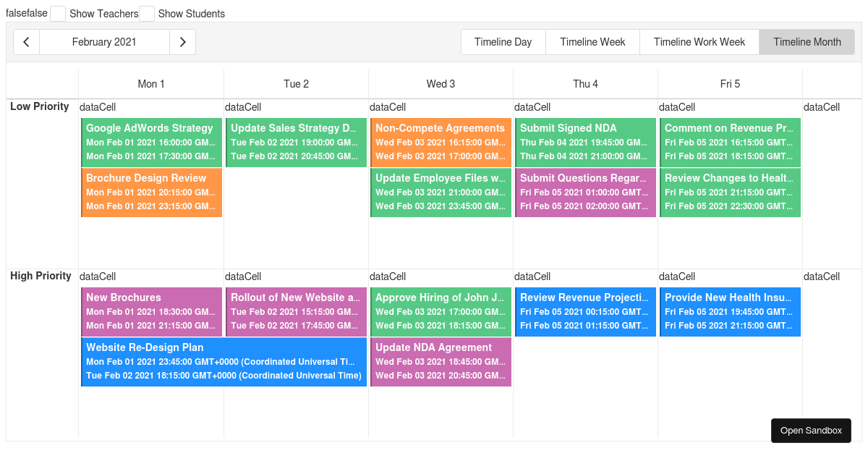The width and height of the screenshot is (868, 456).
Task: Select the Brochure Design Review appointment
Action: [150, 192]
